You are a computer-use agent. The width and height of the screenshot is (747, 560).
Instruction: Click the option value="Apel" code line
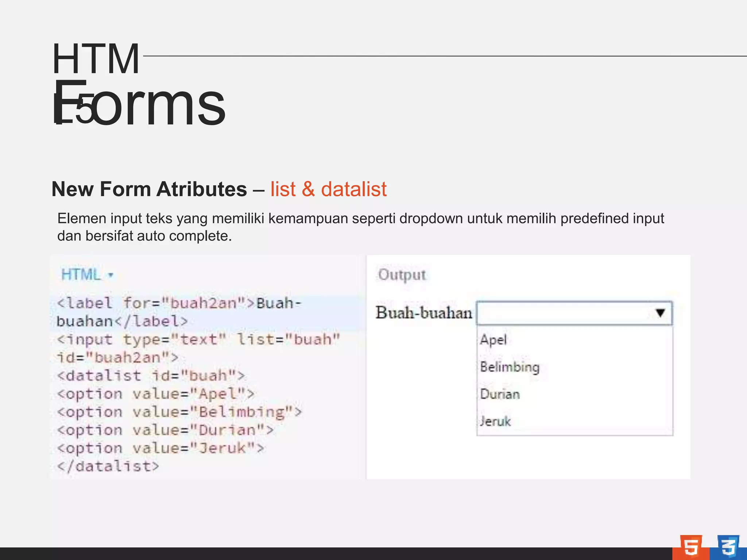156,394
